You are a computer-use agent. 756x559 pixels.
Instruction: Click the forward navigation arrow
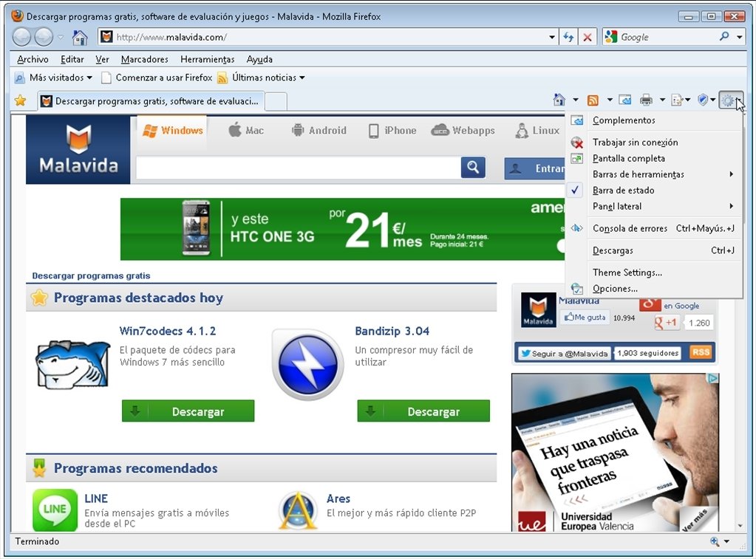pyautogui.click(x=44, y=37)
